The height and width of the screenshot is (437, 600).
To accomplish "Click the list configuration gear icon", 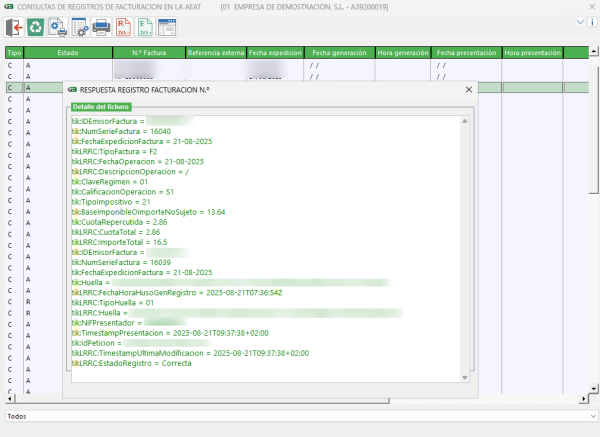I will (79, 28).
